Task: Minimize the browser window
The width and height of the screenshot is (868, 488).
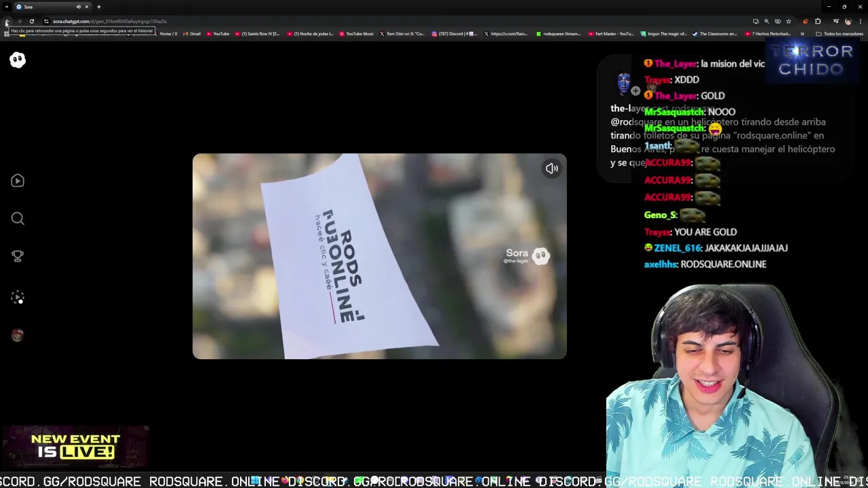Action: pyautogui.click(x=829, y=7)
